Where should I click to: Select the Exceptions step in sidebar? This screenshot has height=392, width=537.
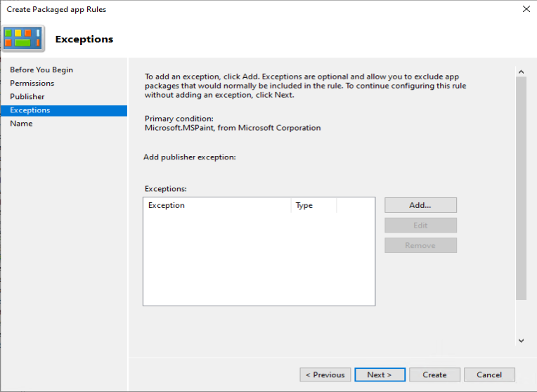click(30, 110)
